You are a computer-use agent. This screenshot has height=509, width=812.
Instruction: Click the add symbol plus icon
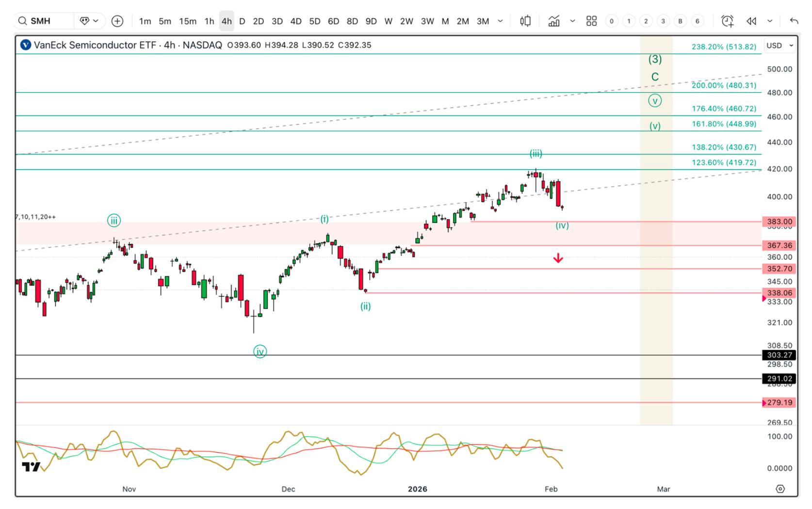click(117, 21)
